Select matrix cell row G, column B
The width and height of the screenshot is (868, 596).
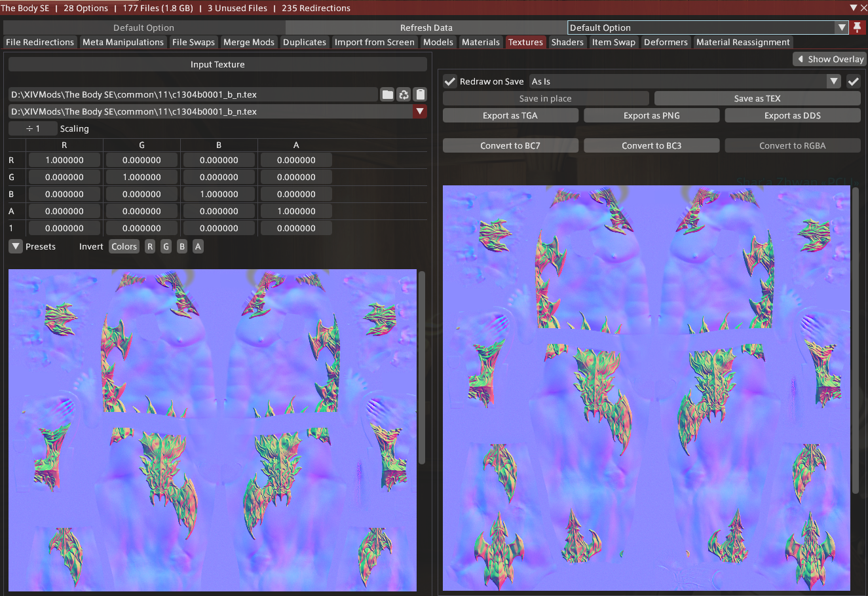219,177
